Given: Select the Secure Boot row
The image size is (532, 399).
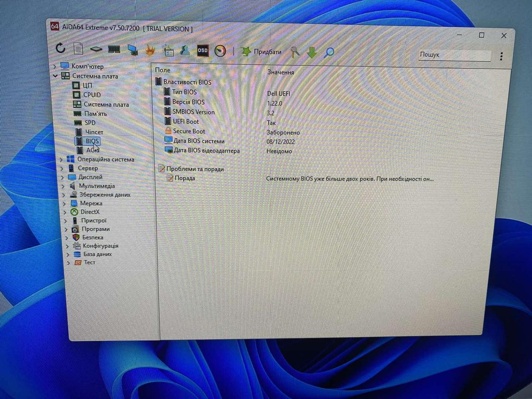Looking at the screenshot, I should (x=189, y=131).
